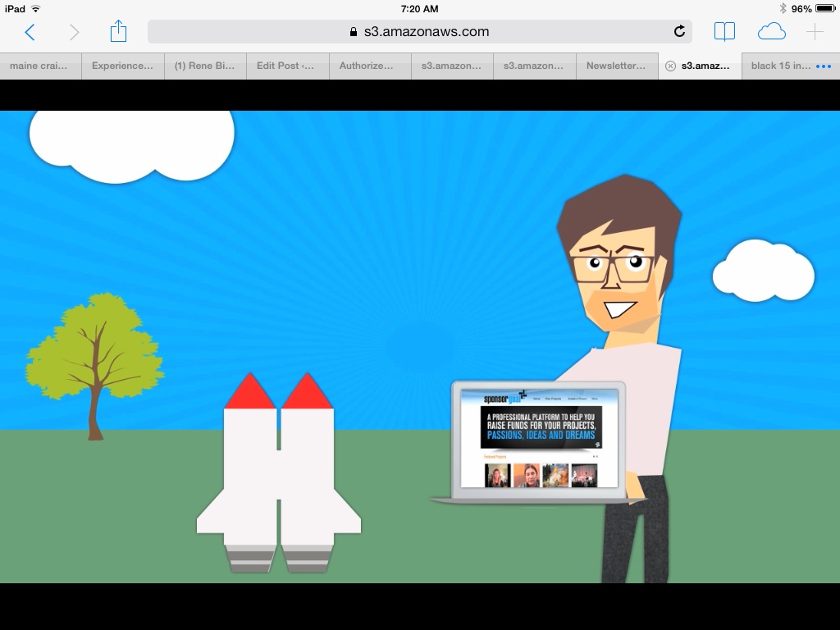Image resolution: width=840 pixels, height=630 pixels.
Task: Open the Bookmarks book icon
Action: click(724, 32)
